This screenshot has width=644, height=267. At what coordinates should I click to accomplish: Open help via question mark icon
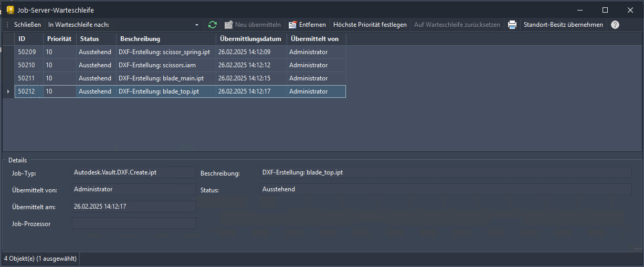pos(615,25)
